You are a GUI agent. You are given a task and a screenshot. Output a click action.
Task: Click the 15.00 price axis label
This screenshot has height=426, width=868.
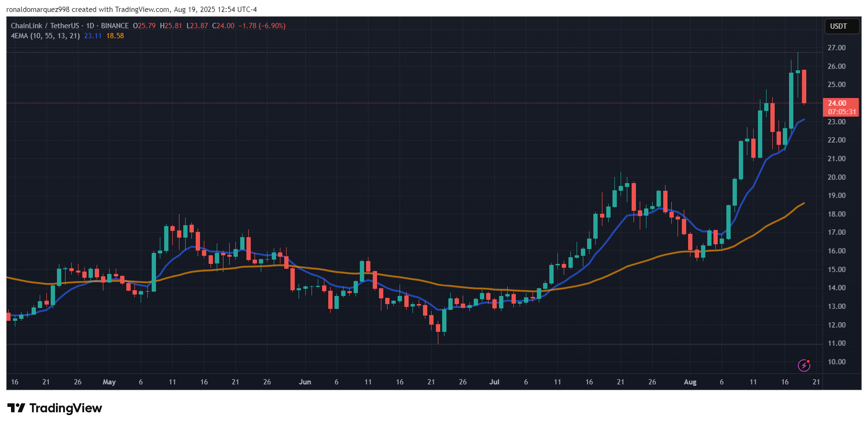point(836,270)
